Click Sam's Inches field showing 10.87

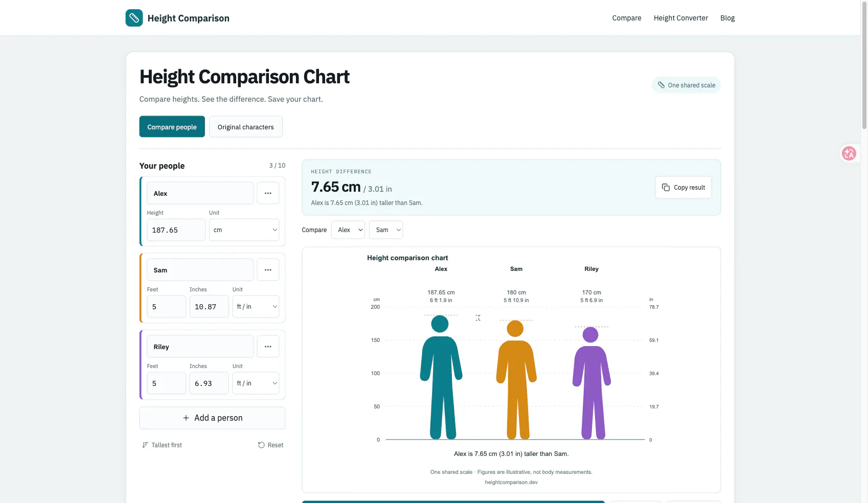209,307
